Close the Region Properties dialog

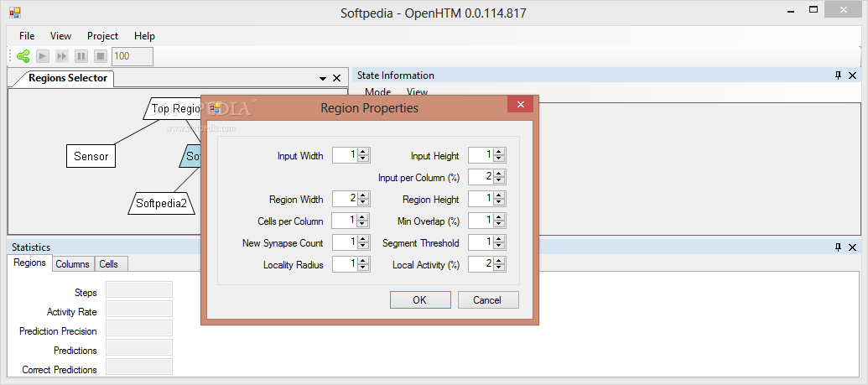point(520,104)
